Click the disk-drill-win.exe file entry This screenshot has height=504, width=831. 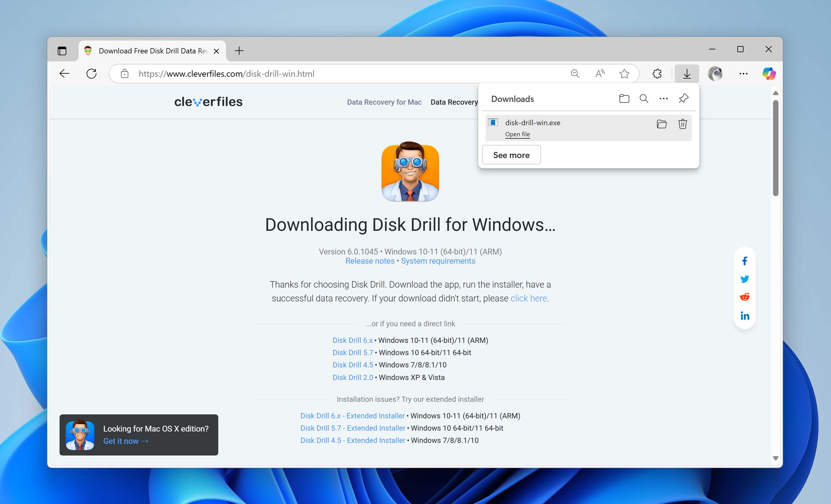[588, 128]
